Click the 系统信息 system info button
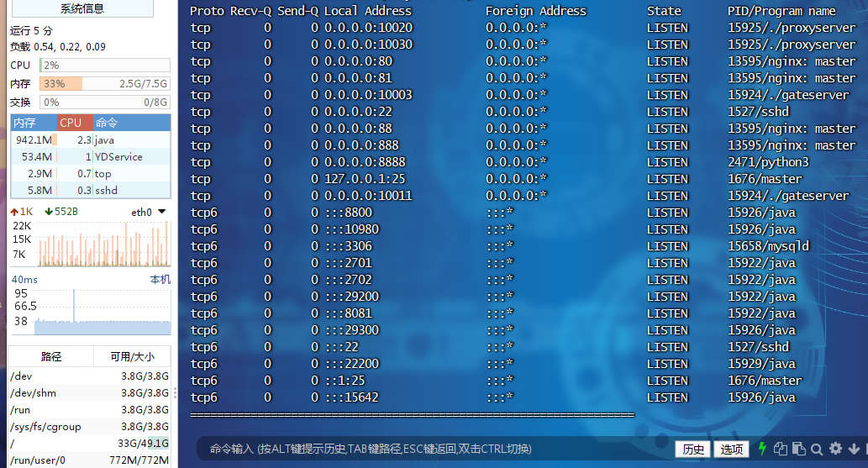The image size is (868, 468). (82, 8)
